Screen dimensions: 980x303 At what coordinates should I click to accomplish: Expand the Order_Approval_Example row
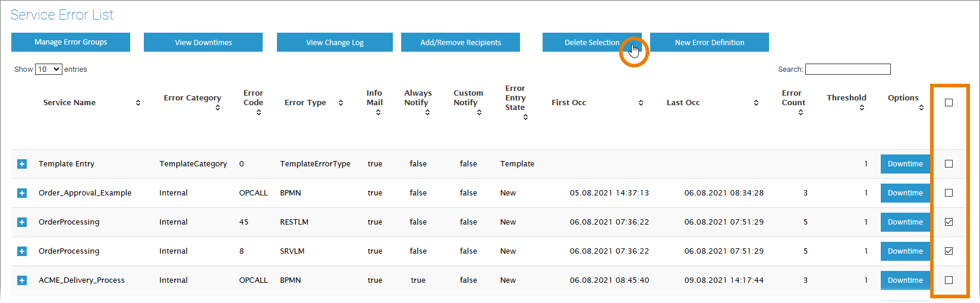22,193
